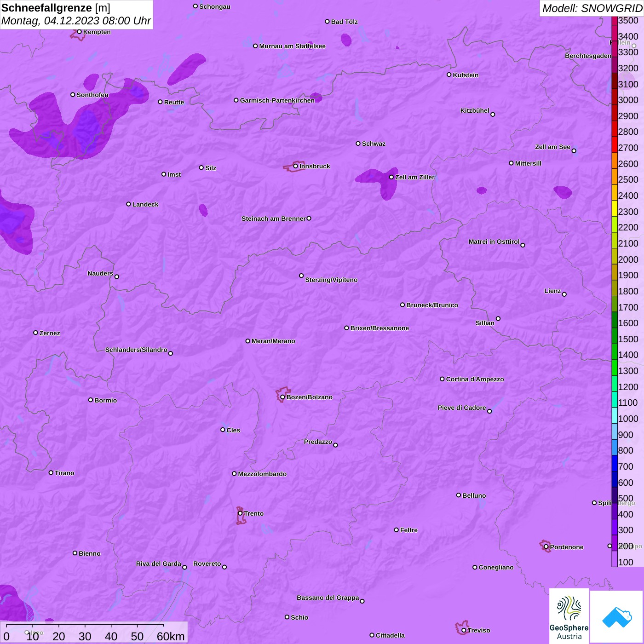Click the 'Conegliano' label
The image size is (644, 644).
[x=496, y=567]
